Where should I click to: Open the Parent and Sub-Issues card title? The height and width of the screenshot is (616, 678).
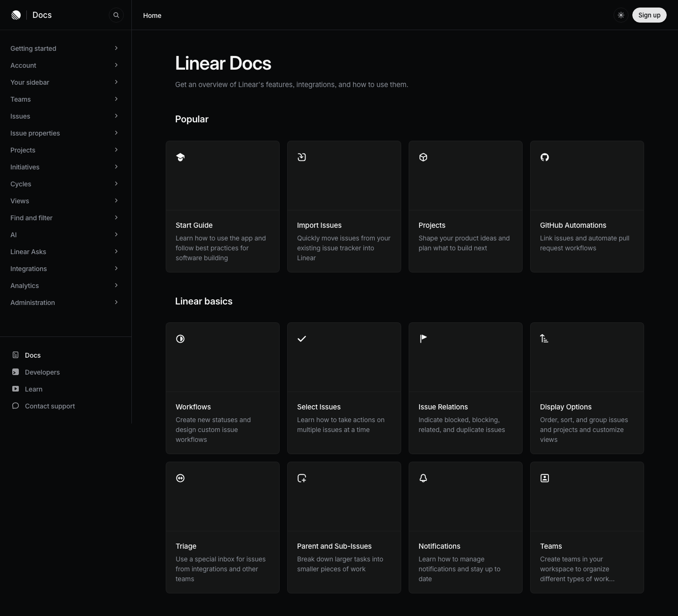pyautogui.click(x=334, y=546)
